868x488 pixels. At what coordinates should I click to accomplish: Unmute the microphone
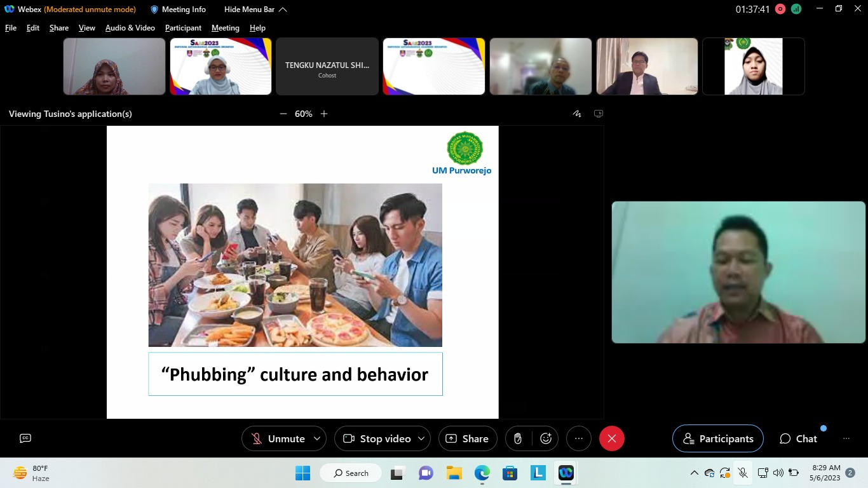pyautogui.click(x=278, y=438)
